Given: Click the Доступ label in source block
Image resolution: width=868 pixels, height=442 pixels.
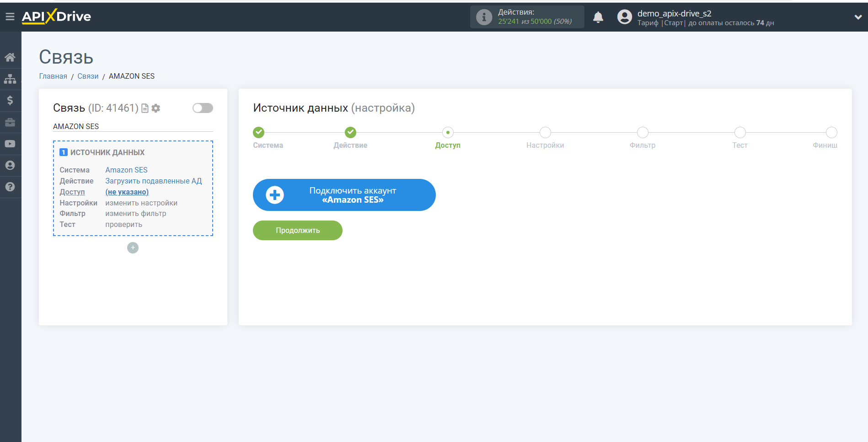Looking at the screenshot, I should coord(72,192).
